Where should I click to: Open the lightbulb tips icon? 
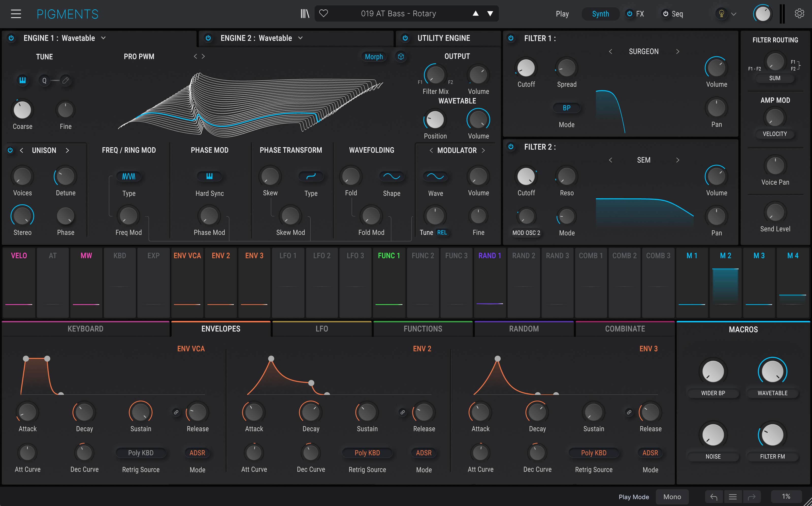[722, 14]
